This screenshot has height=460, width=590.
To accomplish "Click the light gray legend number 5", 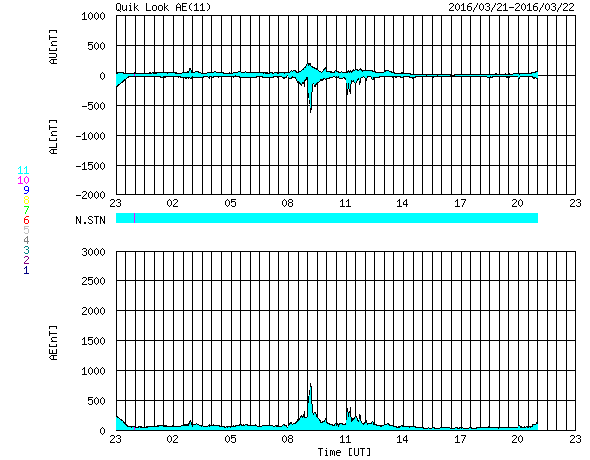I will (26, 230).
